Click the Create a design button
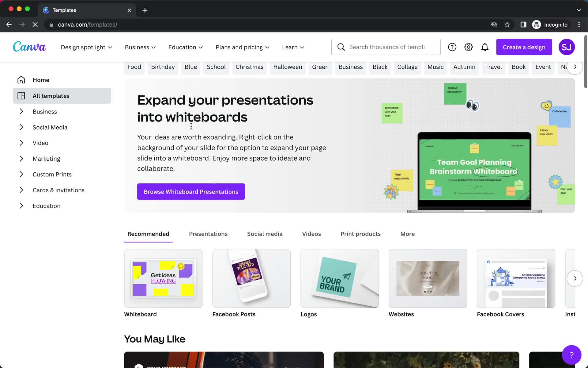Viewport: 588px width, 368px height. pos(524,47)
